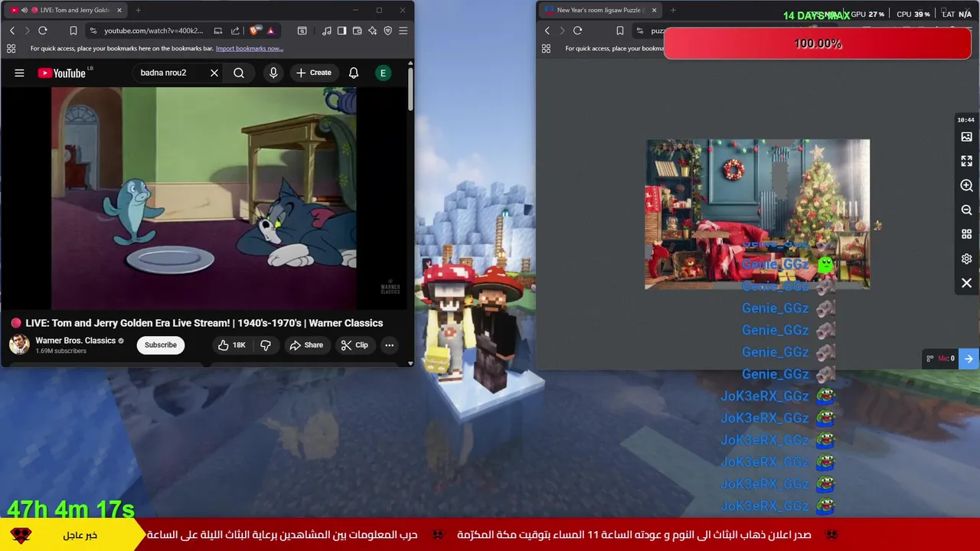Viewport: 980px width, 551px height.
Task: Close the puzzle with the X icon
Action: pyautogui.click(x=967, y=283)
